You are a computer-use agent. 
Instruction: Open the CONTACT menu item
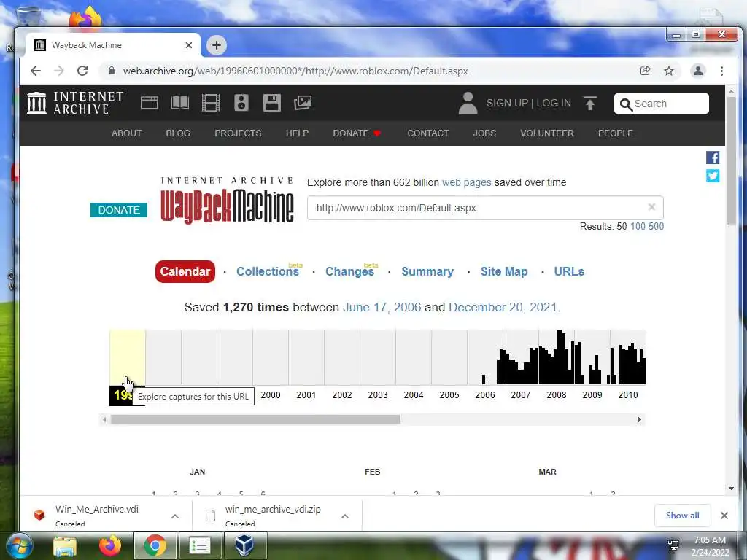click(x=427, y=133)
